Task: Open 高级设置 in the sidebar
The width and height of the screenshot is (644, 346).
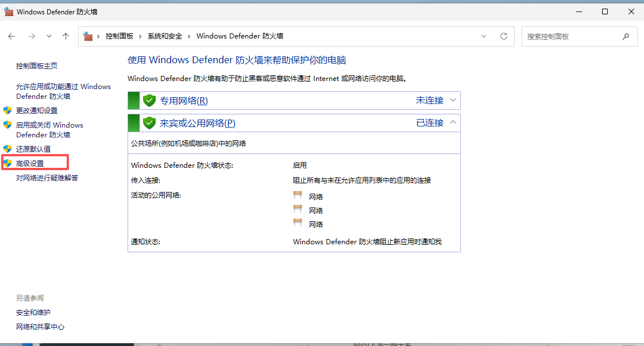Action: [29, 164]
